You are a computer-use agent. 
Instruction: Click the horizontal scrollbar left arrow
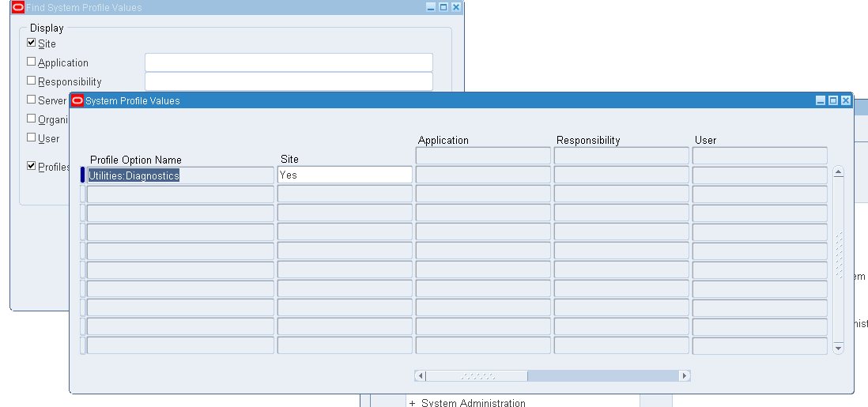pyautogui.click(x=421, y=376)
